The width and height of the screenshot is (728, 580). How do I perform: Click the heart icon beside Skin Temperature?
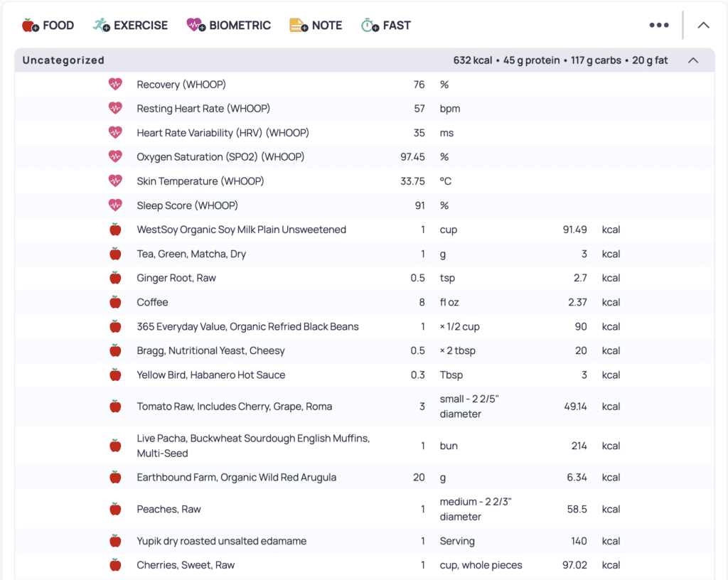[115, 181]
